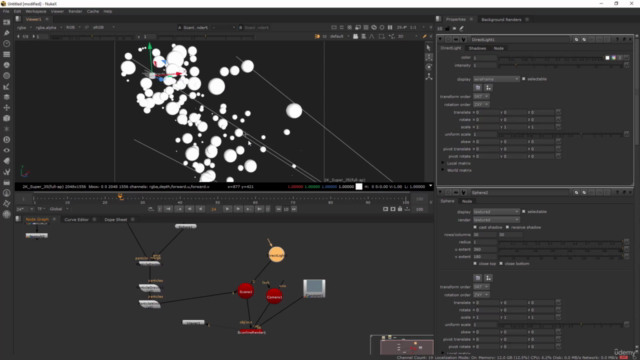
Task: Click the play forward button
Action: [x=227, y=209]
